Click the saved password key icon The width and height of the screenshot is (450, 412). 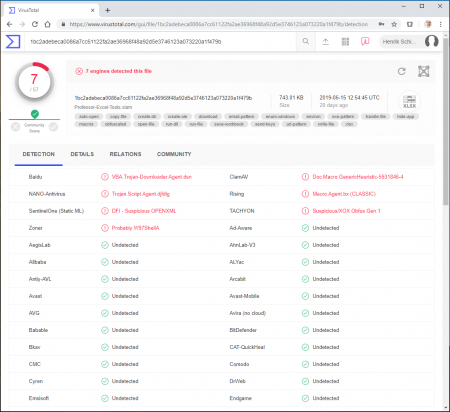click(381, 24)
